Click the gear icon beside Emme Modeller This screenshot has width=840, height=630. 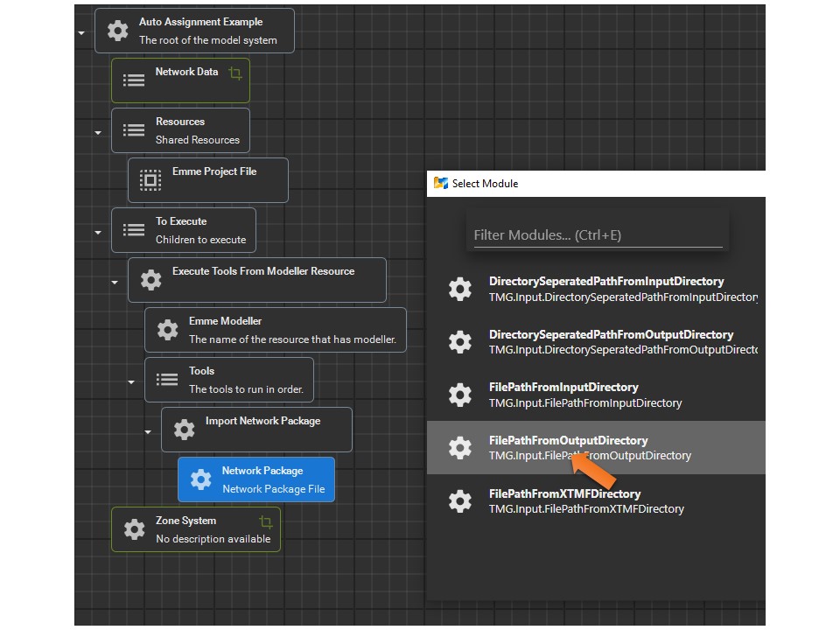point(167,330)
